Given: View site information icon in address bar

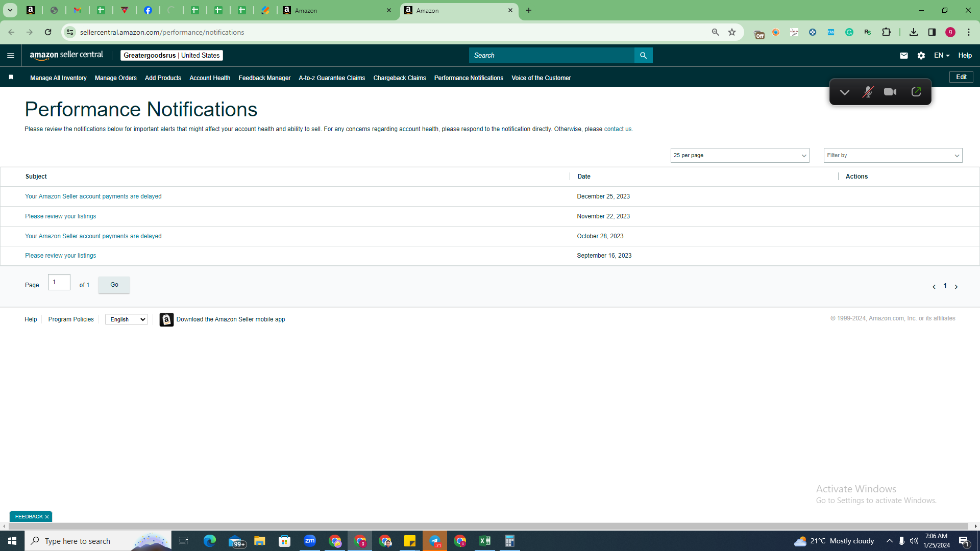Looking at the screenshot, I should (70, 32).
